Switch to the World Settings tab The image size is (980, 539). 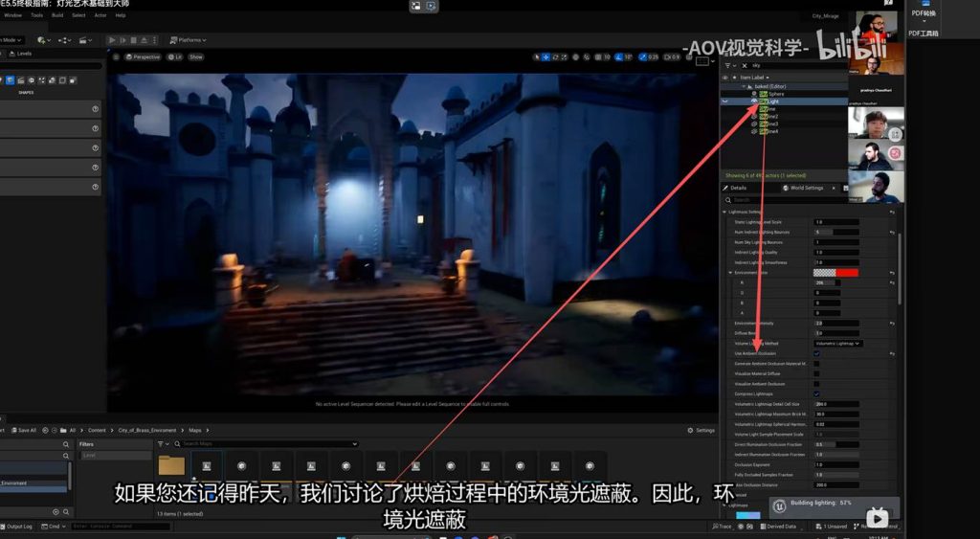click(x=802, y=188)
